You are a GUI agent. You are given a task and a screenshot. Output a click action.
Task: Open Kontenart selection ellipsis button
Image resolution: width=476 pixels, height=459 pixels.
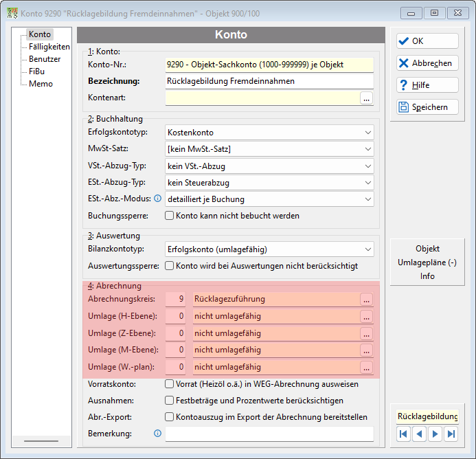[366, 98]
